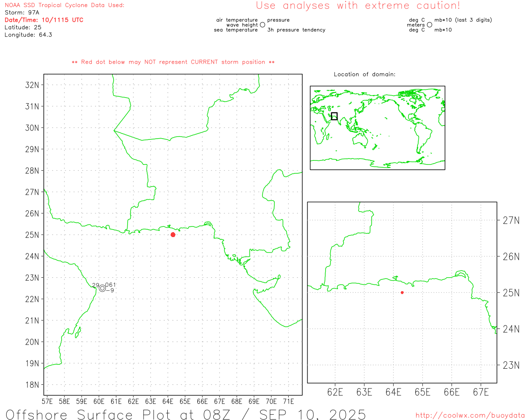Viewport: 525px width, 420px height.
Task: Click the left legend station circle symbol
Action: (262, 25)
